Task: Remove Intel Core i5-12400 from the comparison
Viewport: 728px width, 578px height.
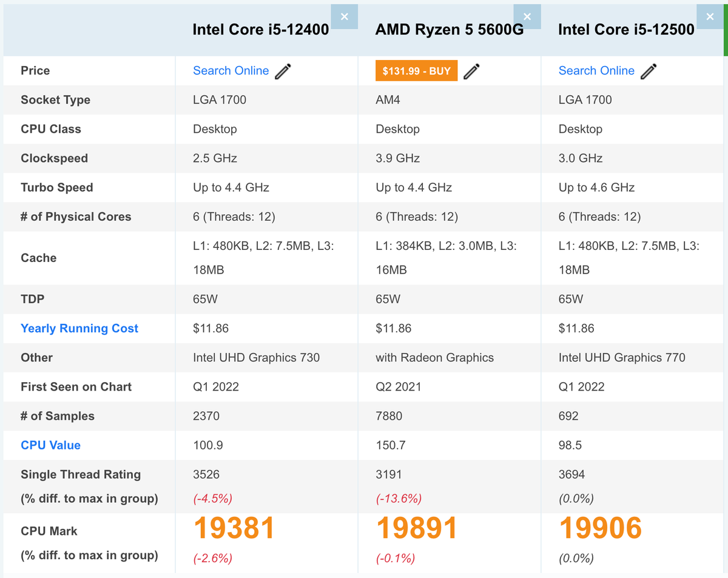Action: [x=345, y=16]
